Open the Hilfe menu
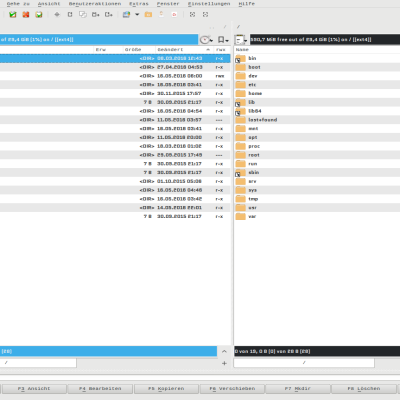Screen dimensions: 400x400 tap(247, 4)
